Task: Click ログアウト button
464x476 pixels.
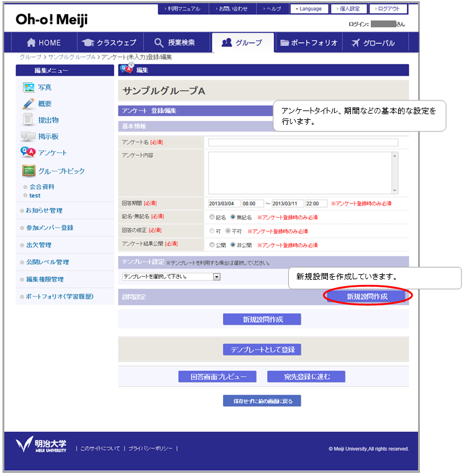Action: pyautogui.click(x=388, y=9)
